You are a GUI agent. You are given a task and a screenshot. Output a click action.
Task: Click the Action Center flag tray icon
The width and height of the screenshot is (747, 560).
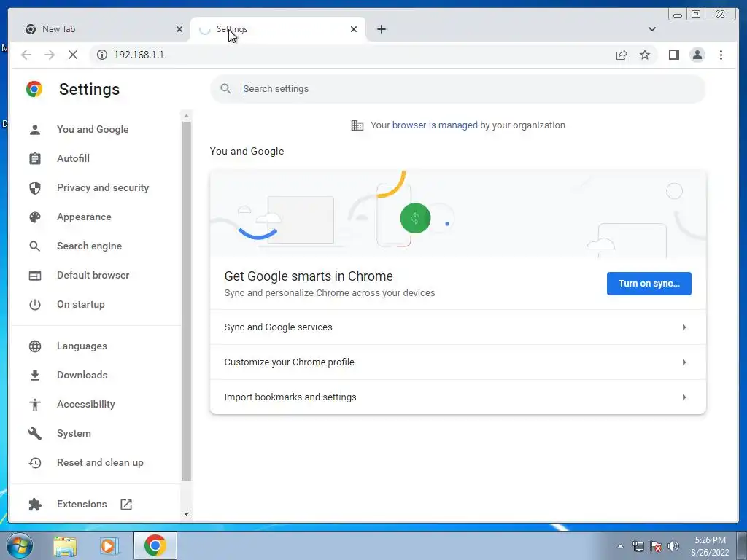(x=656, y=546)
